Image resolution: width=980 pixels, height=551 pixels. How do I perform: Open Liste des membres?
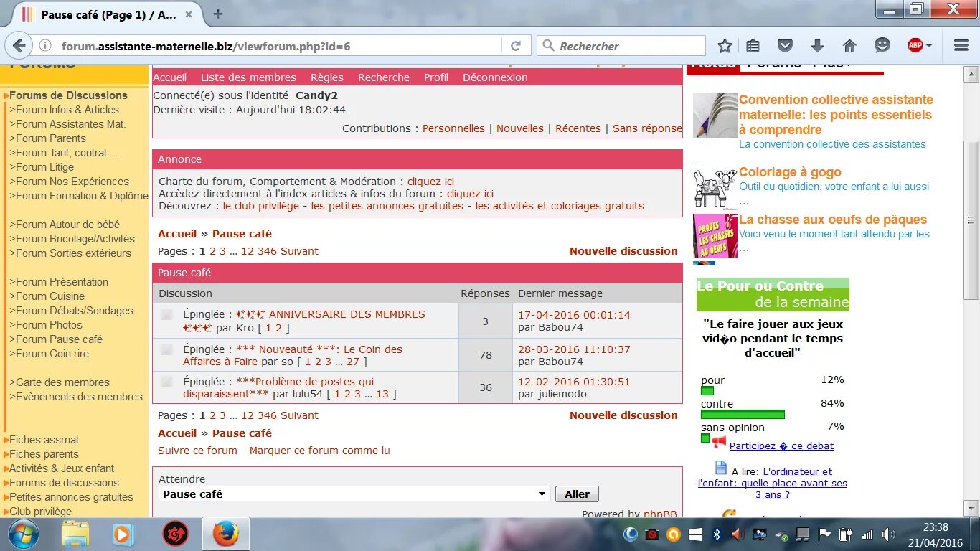click(x=248, y=77)
